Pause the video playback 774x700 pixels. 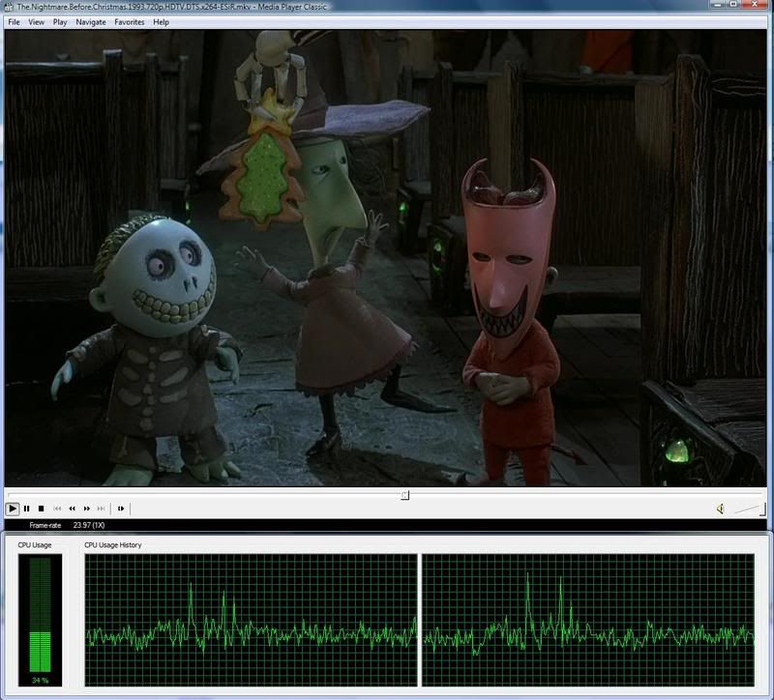tap(27, 509)
